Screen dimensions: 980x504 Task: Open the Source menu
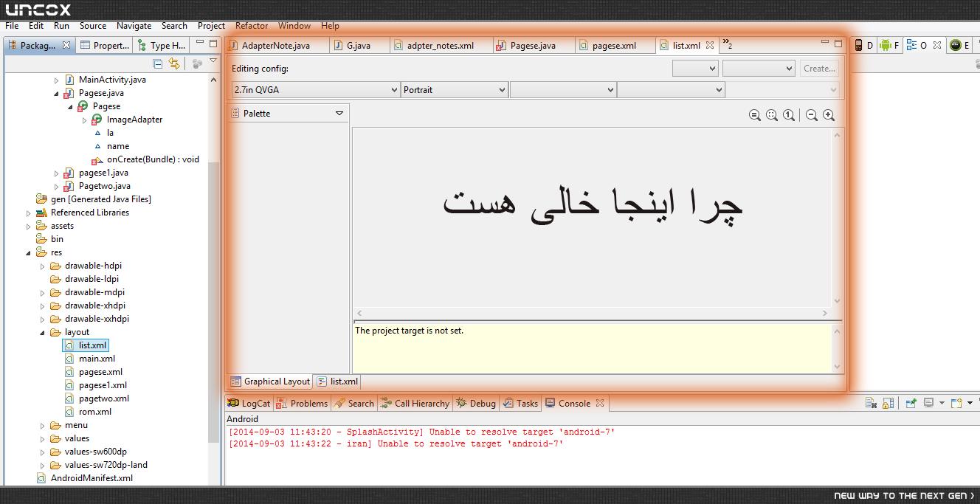point(93,25)
